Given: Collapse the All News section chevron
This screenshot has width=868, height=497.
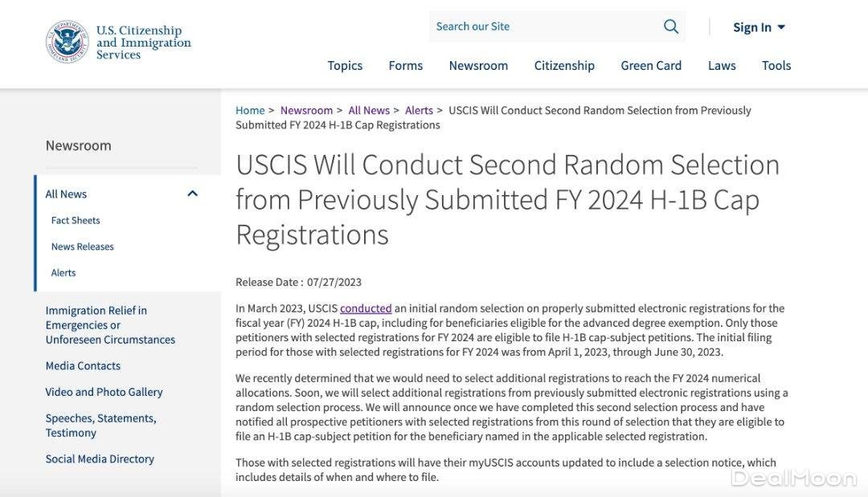Looking at the screenshot, I should (x=193, y=194).
